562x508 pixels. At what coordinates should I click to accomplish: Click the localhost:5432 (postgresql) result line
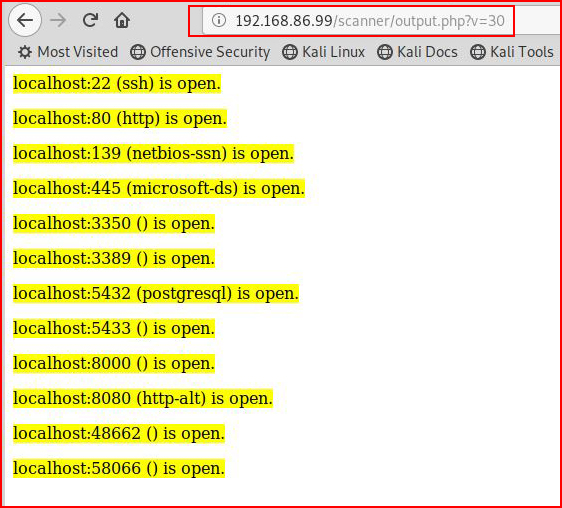(156, 294)
